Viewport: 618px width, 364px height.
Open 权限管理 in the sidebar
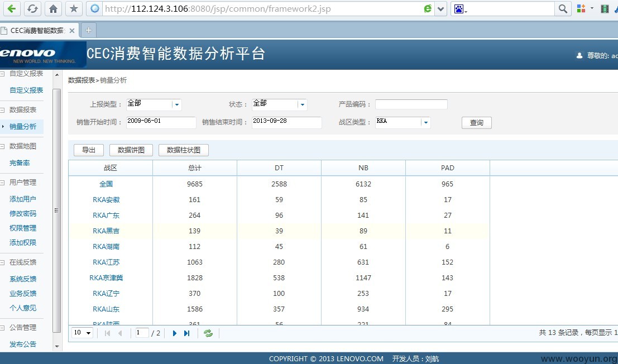pyautogui.click(x=23, y=228)
